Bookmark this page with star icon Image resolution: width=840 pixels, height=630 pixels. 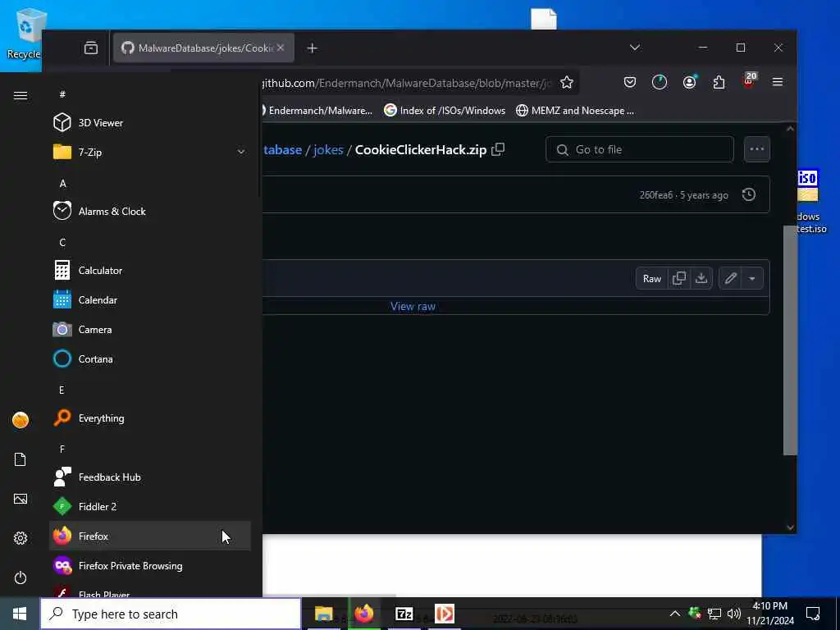(567, 83)
